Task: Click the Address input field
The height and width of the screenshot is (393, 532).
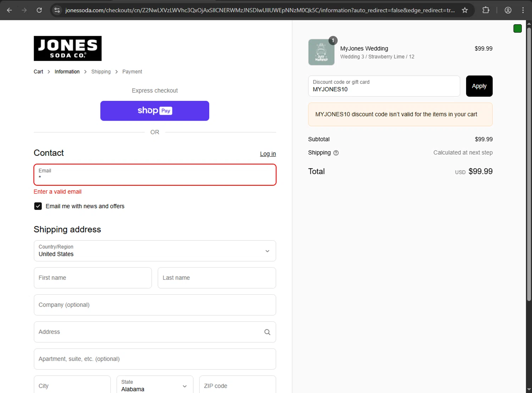Action: [155, 332]
